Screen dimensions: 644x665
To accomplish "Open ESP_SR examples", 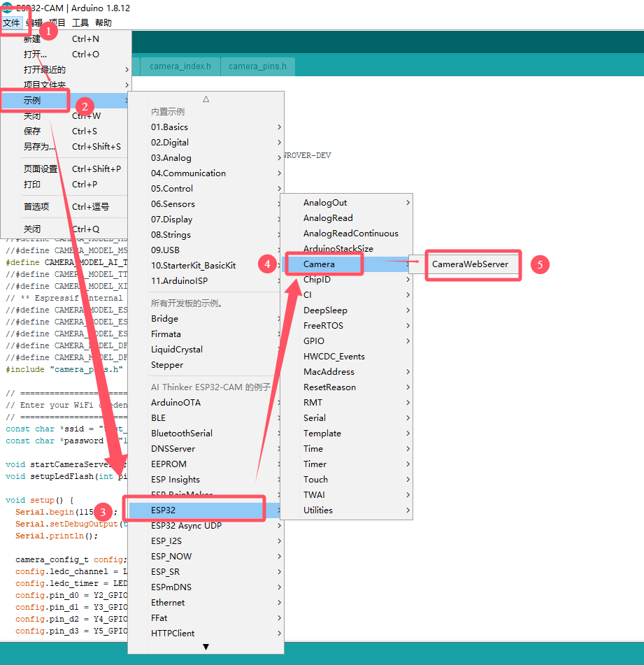I will [206, 572].
